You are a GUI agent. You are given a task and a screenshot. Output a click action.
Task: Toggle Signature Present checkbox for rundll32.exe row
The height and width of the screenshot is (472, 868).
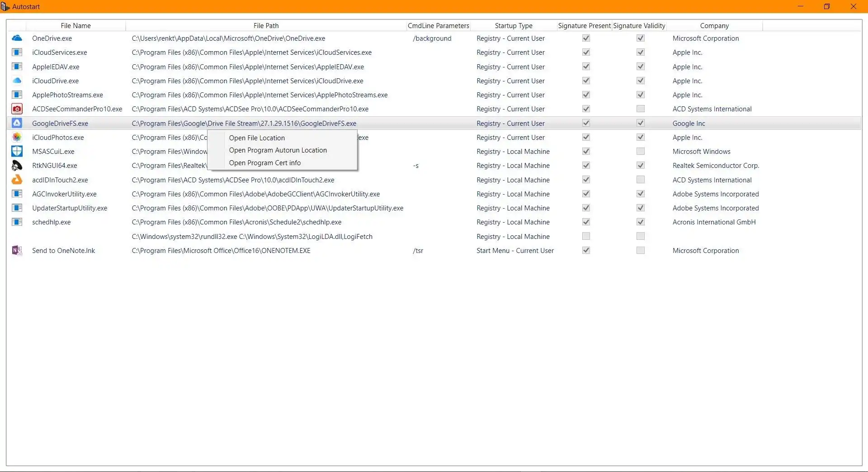(x=586, y=236)
